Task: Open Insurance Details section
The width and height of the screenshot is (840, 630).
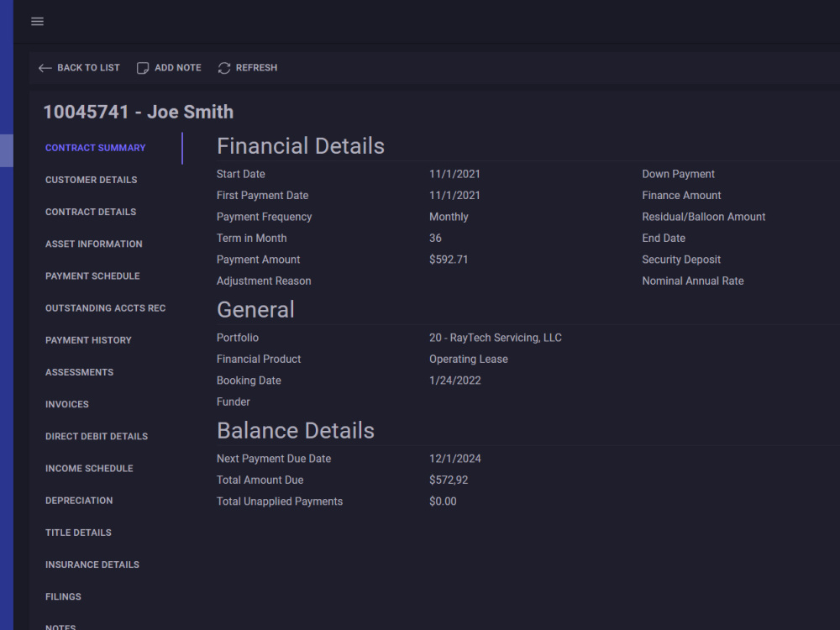Action: pyautogui.click(x=92, y=565)
